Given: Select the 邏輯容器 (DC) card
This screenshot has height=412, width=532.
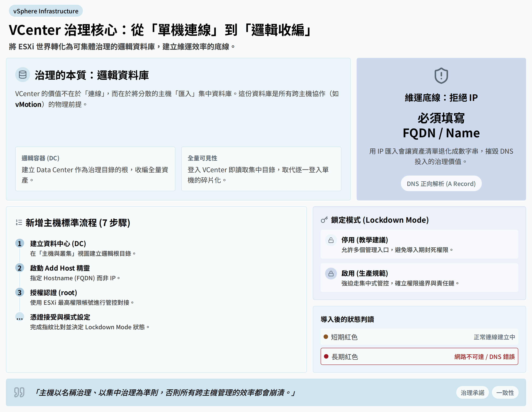Looking at the screenshot, I should click(95, 169).
